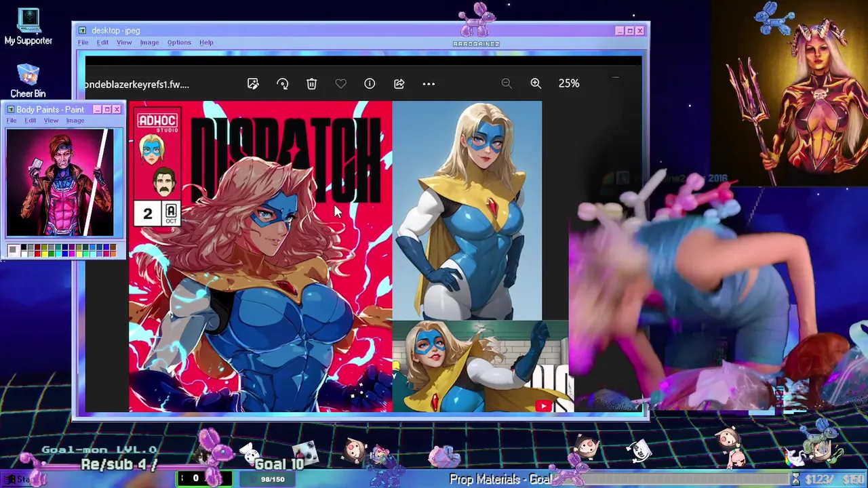Pick the cyan swatch in Paint palette

point(58,254)
